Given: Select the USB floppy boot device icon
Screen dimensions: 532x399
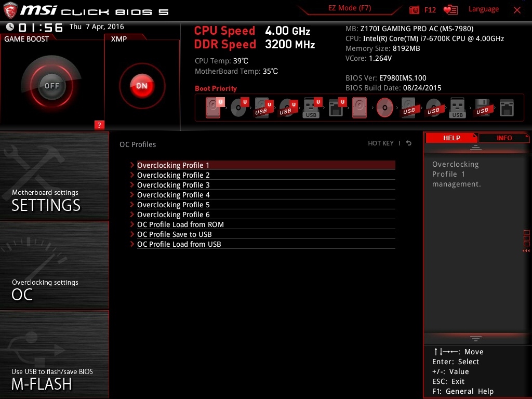Looking at the screenshot, I should pyautogui.click(x=482, y=108).
